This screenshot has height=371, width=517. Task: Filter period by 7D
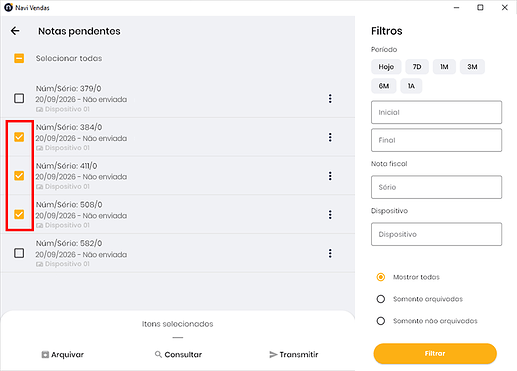coord(417,67)
